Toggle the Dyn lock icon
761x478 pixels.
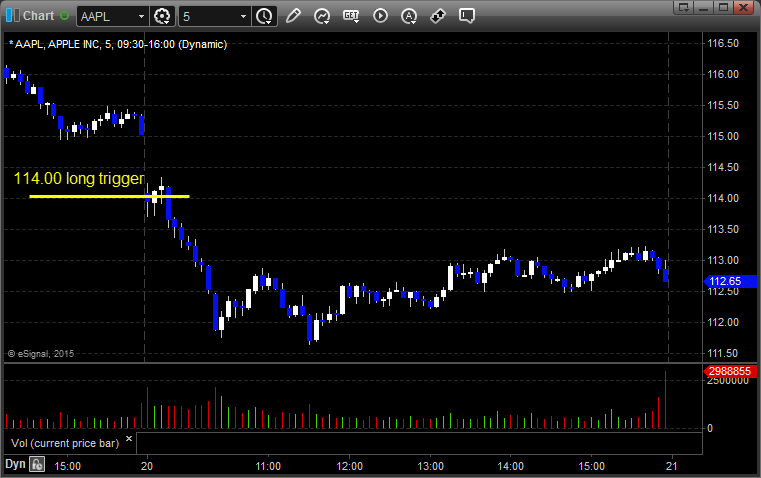coord(37,464)
